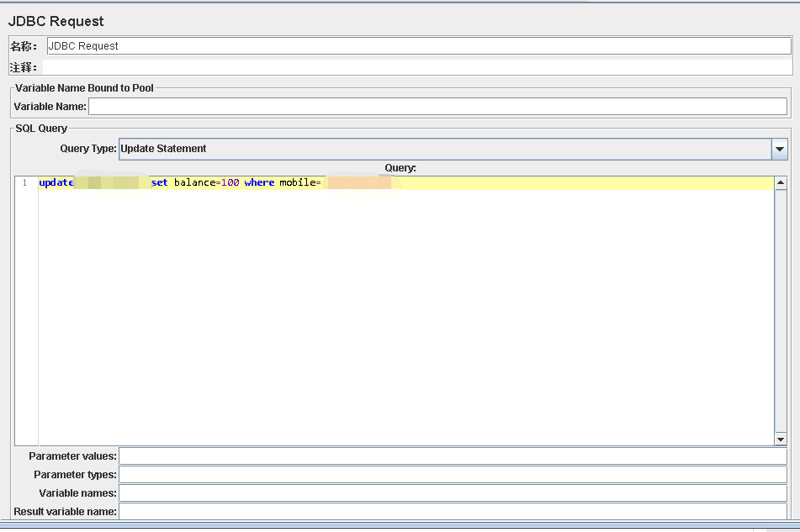The image size is (800, 532).
Task: Click the JDBC Request panel heading
Action: pyautogui.click(x=56, y=21)
